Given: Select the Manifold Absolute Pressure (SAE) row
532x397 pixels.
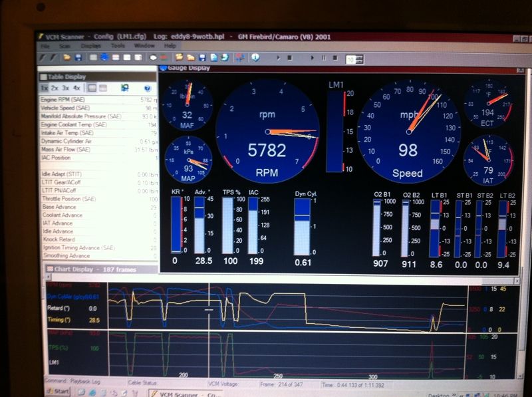Looking at the screenshot, I should pos(98,116).
